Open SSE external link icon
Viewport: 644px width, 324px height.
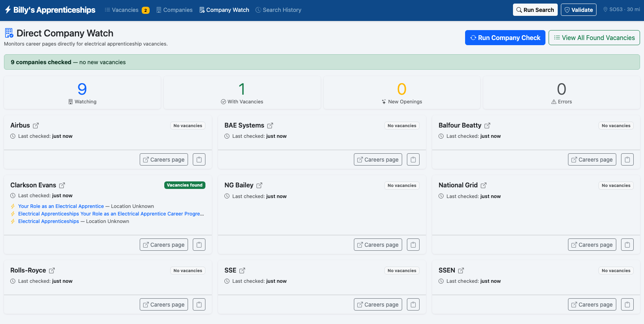click(242, 271)
